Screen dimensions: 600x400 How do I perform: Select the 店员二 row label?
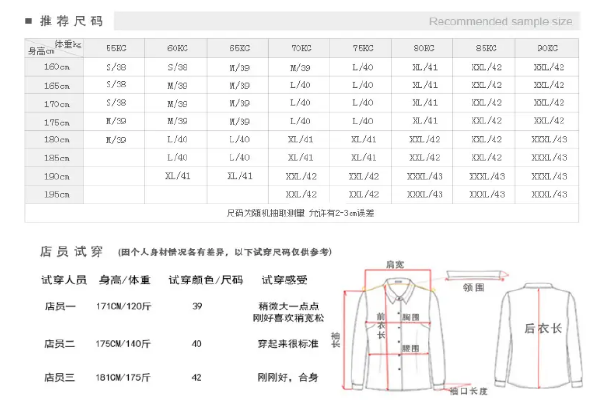pyautogui.click(x=59, y=344)
